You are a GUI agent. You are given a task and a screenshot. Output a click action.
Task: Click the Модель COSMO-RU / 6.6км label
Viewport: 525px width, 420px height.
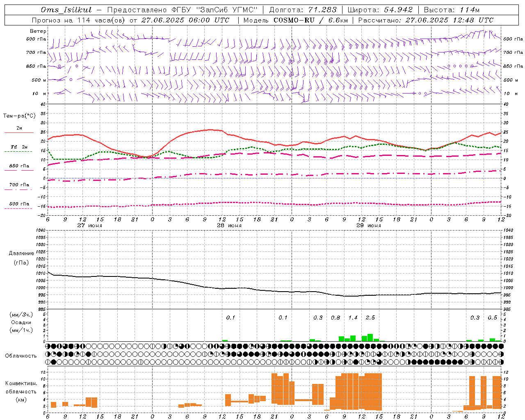pos(295,20)
